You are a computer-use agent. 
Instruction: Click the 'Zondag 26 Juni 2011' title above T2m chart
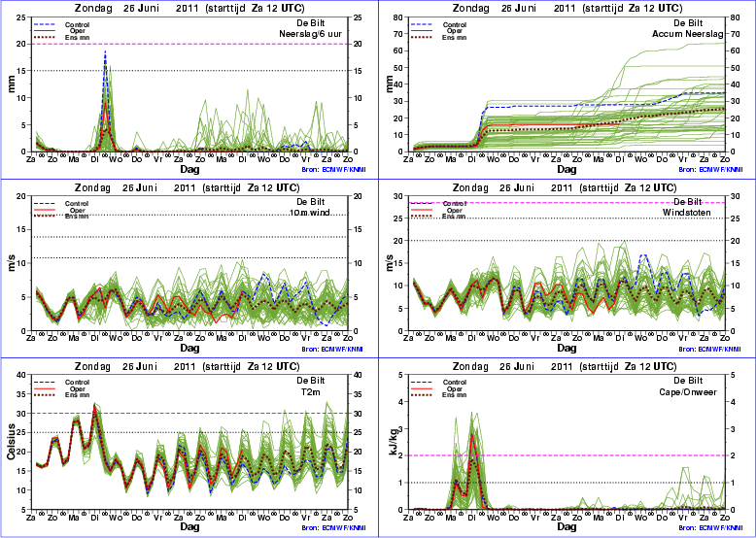[135, 366]
